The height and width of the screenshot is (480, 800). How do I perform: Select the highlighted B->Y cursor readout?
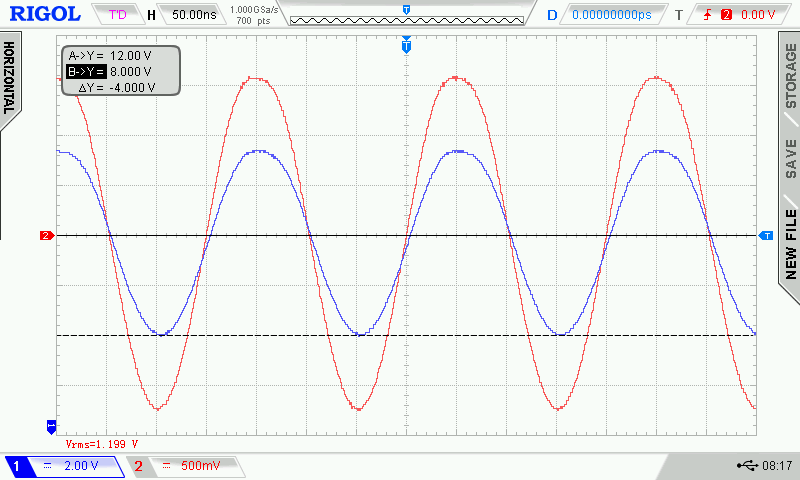point(109,72)
